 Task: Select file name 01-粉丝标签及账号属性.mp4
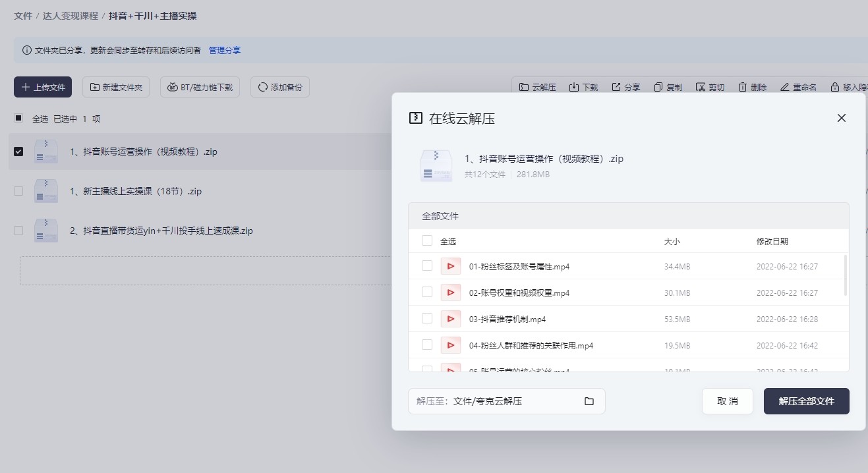coord(519,267)
